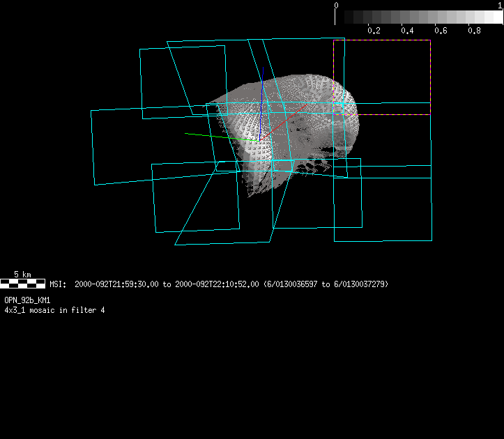Image resolution: width=504 pixels, height=439 pixels.
Task: Select the 0.2 tick label under colorbar
Action: (374, 31)
